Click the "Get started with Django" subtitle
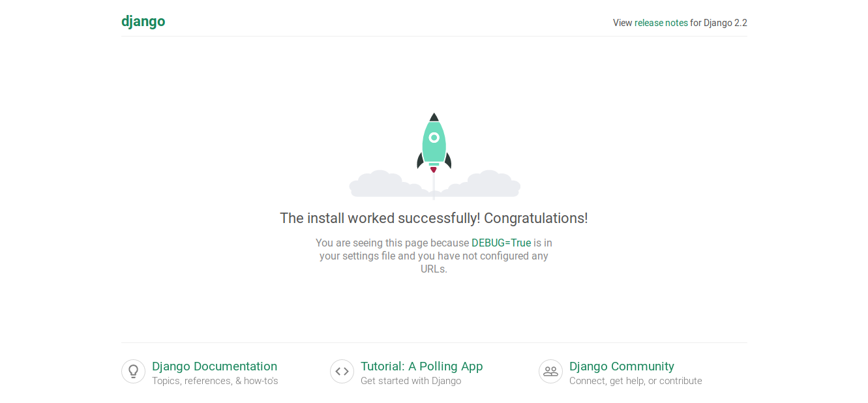 411,381
